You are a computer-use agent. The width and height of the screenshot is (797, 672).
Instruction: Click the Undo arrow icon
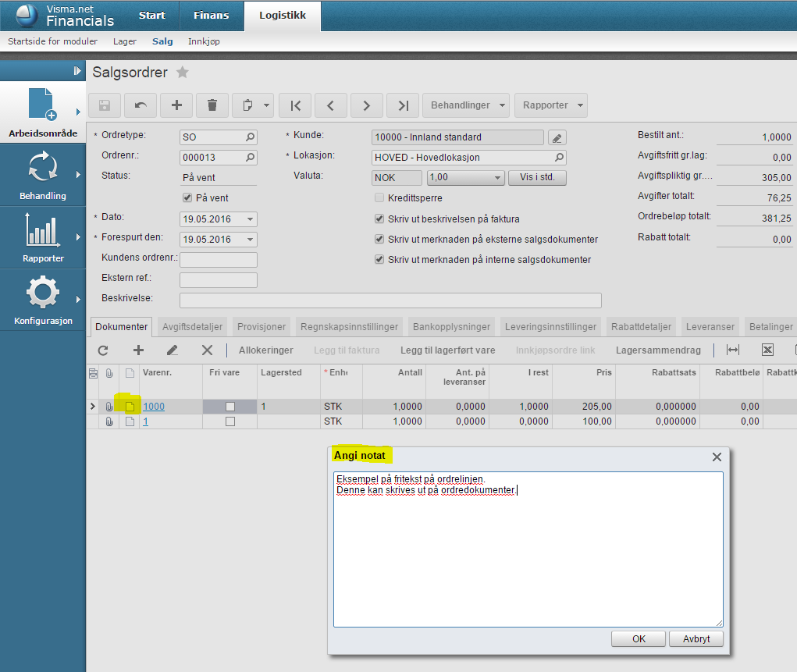(x=141, y=105)
